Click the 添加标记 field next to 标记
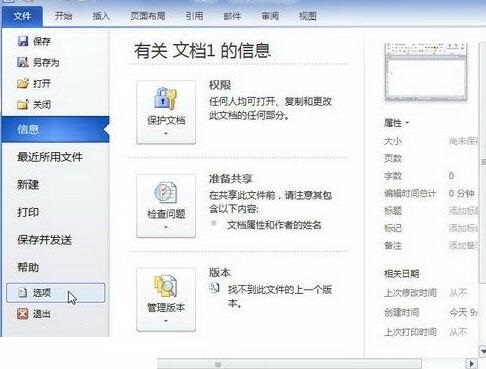The height and width of the screenshot is (369, 486). (x=464, y=228)
